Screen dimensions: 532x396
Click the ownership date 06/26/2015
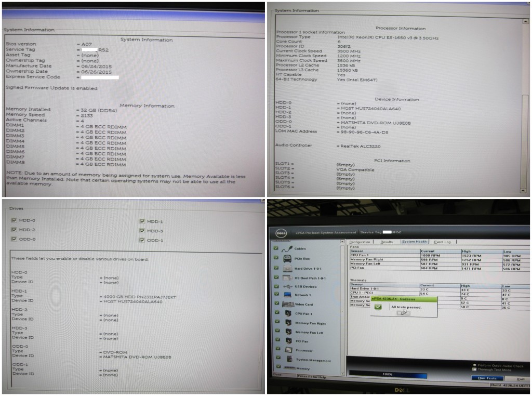coord(96,72)
